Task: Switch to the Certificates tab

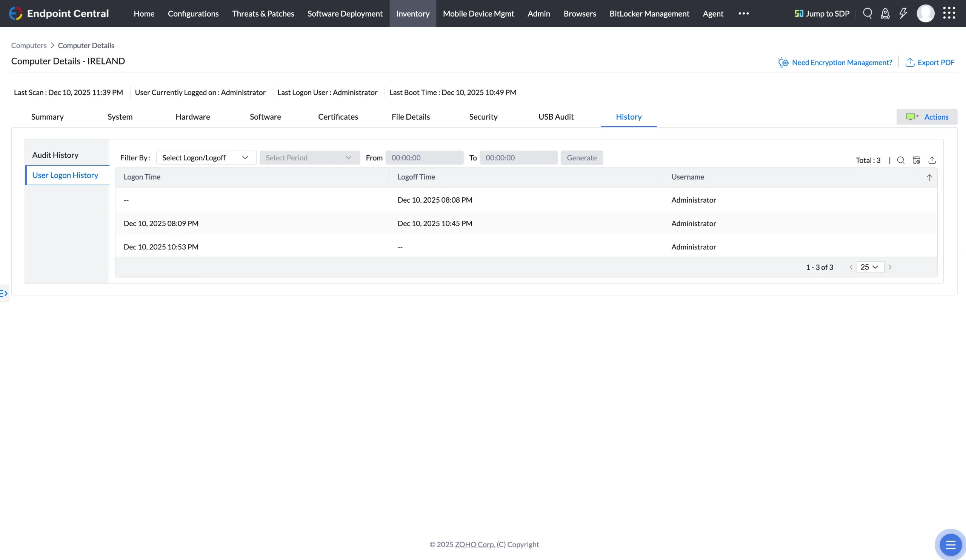Action: pos(338,117)
